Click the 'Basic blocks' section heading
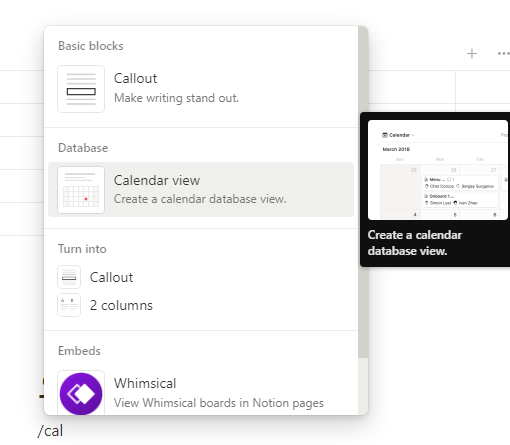Image resolution: width=510 pixels, height=445 pixels. click(91, 46)
